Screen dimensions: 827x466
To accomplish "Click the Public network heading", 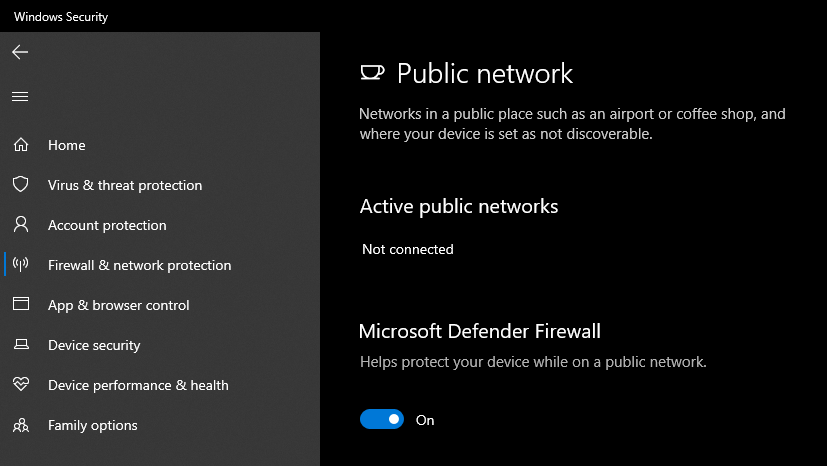I will (x=484, y=73).
